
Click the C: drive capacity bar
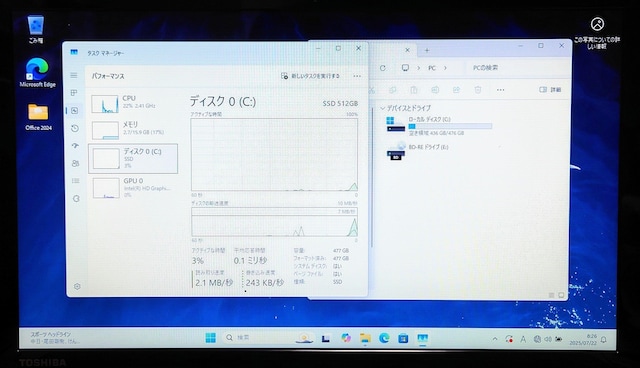(x=450, y=126)
